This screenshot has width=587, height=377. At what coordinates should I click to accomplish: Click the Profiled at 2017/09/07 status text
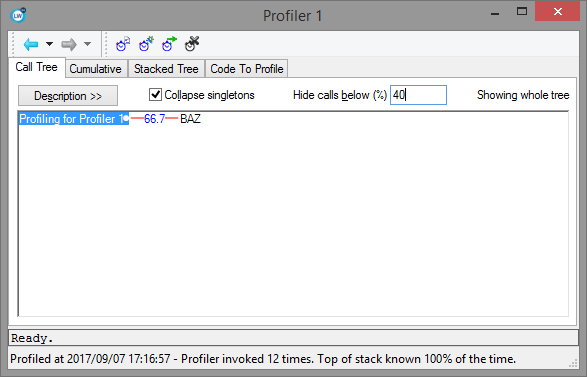[263, 359]
